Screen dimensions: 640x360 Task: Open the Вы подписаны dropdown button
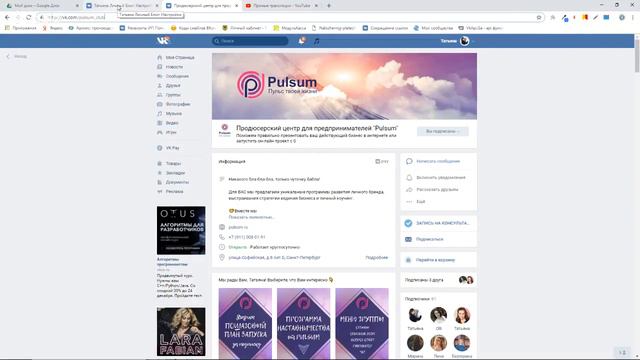click(442, 131)
